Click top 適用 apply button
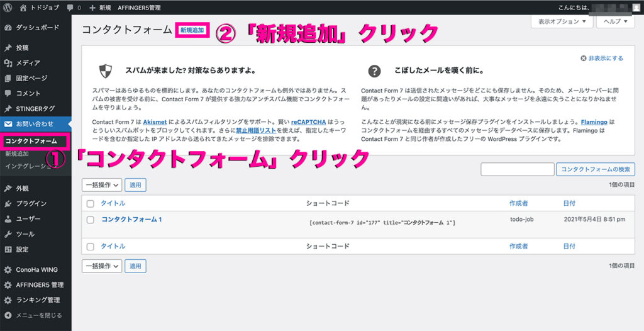The image size is (644, 331). 136,185
